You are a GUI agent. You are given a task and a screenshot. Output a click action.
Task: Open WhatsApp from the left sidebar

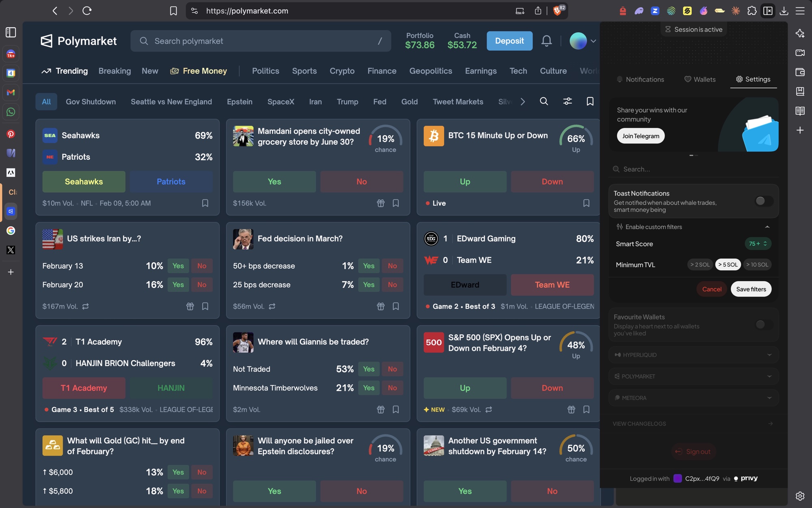(x=11, y=112)
